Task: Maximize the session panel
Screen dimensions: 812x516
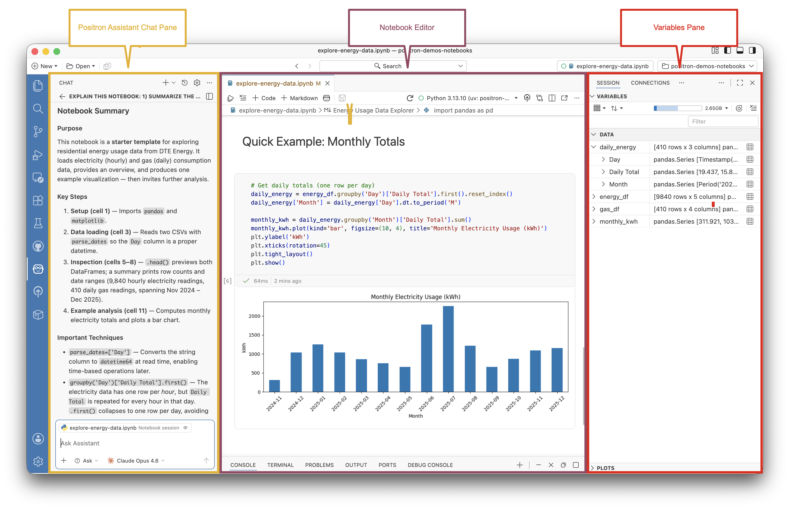Action: tap(740, 83)
